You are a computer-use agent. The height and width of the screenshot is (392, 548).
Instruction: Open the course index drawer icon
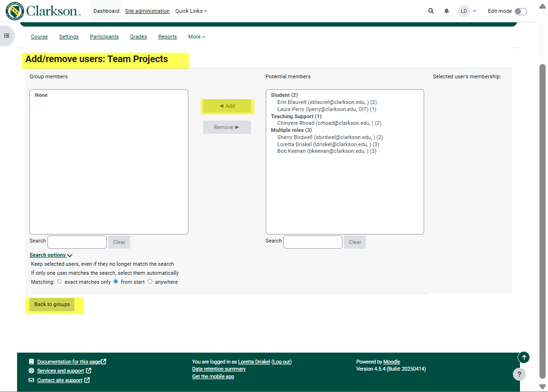point(7,36)
